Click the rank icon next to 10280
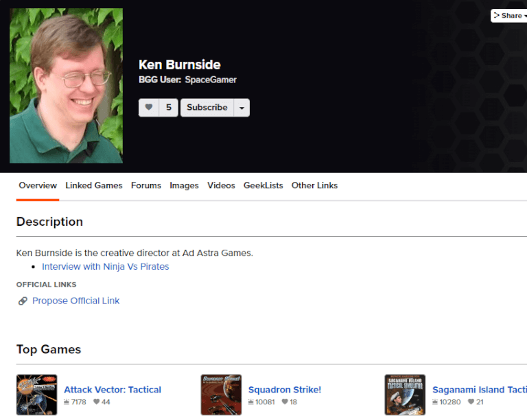The image size is (527, 420). pyautogui.click(x=435, y=402)
